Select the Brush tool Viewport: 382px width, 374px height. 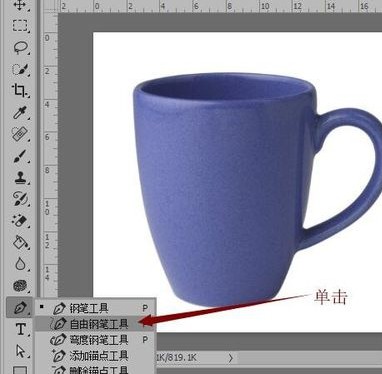(20, 156)
